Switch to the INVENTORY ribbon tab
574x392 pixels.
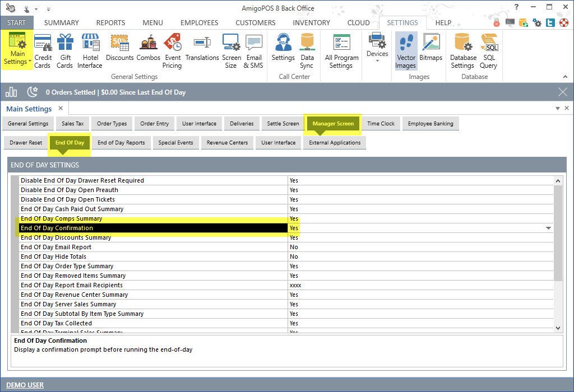pos(311,23)
